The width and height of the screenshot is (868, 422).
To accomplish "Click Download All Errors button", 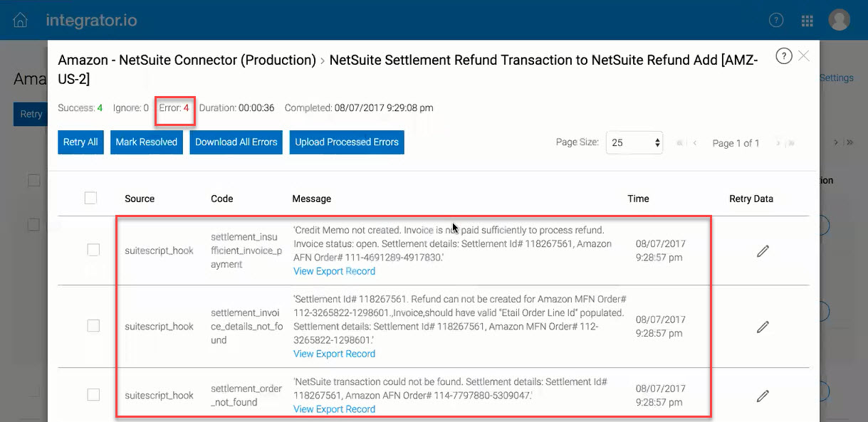I will click(236, 142).
